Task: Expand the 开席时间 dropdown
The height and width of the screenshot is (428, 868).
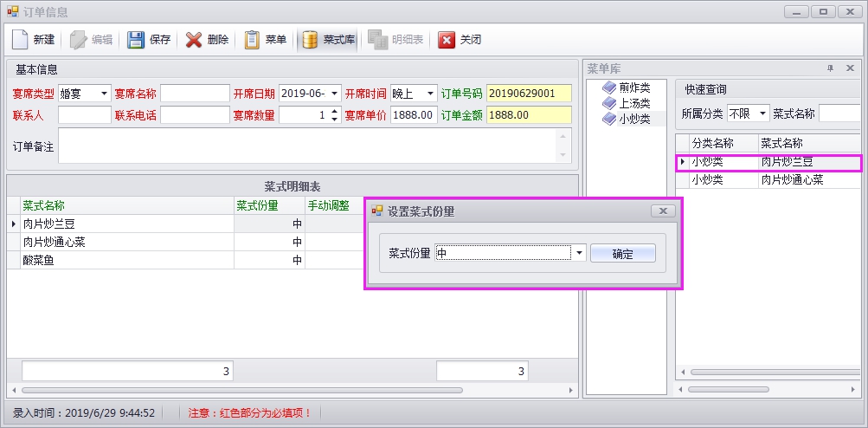Action: (430, 94)
